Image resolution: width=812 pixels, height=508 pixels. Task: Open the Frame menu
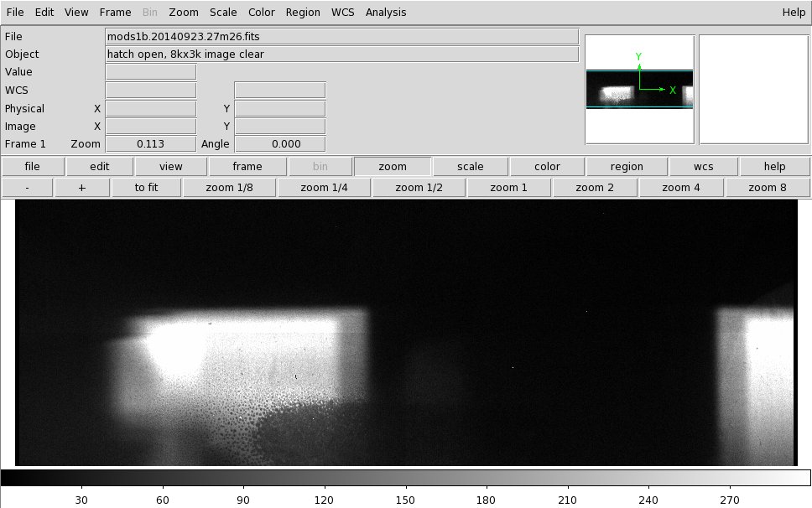point(115,12)
